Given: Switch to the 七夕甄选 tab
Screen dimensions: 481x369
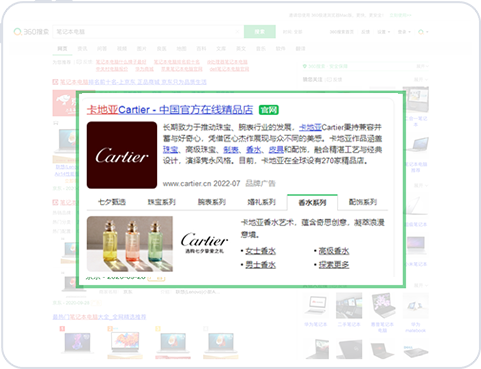Looking at the screenshot, I should coord(112,202).
